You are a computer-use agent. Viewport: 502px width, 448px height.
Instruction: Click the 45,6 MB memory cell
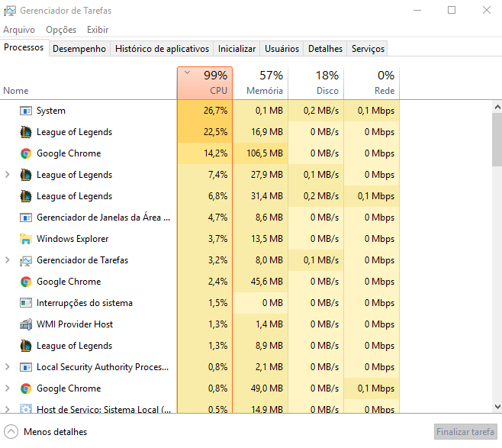(x=260, y=282)
